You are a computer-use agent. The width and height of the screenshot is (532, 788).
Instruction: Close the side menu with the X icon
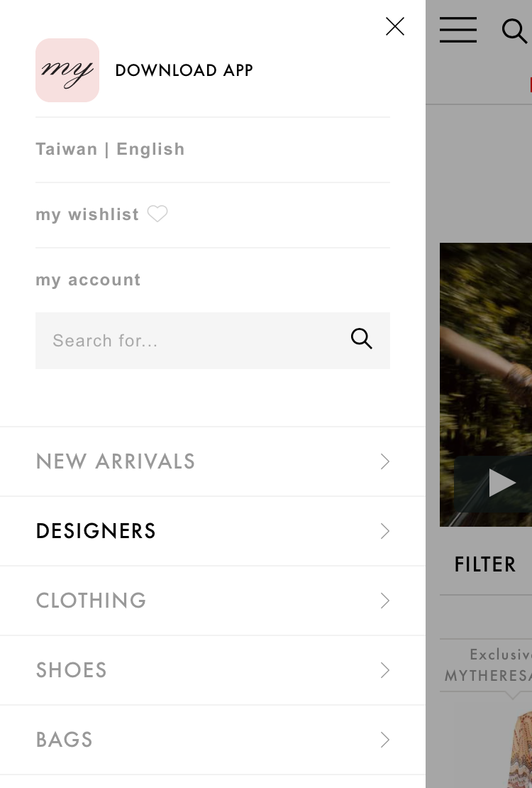(x=394, y=27)
